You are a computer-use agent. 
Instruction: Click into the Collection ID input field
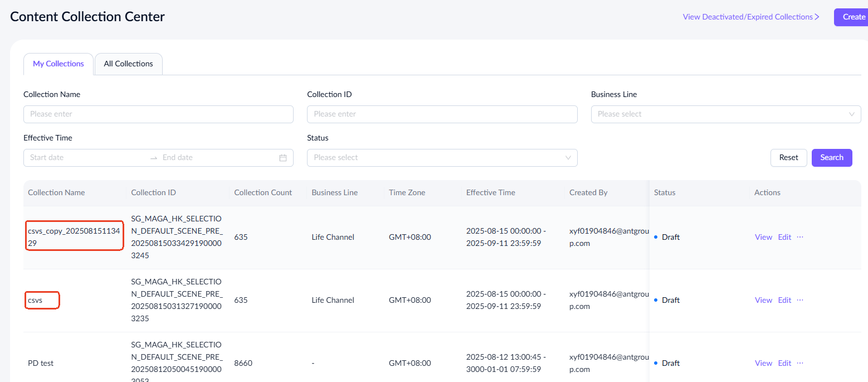click(x=442, y=114)
